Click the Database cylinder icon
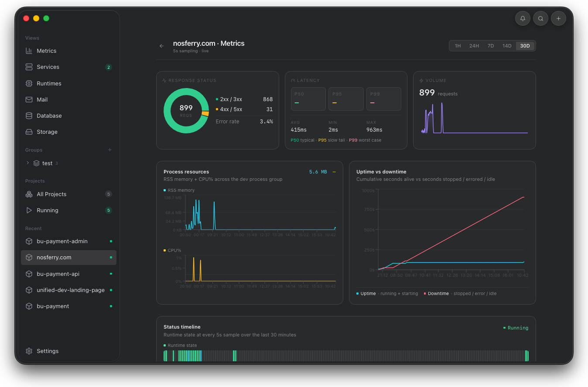 pyautogui.click(x=29, y=115)
